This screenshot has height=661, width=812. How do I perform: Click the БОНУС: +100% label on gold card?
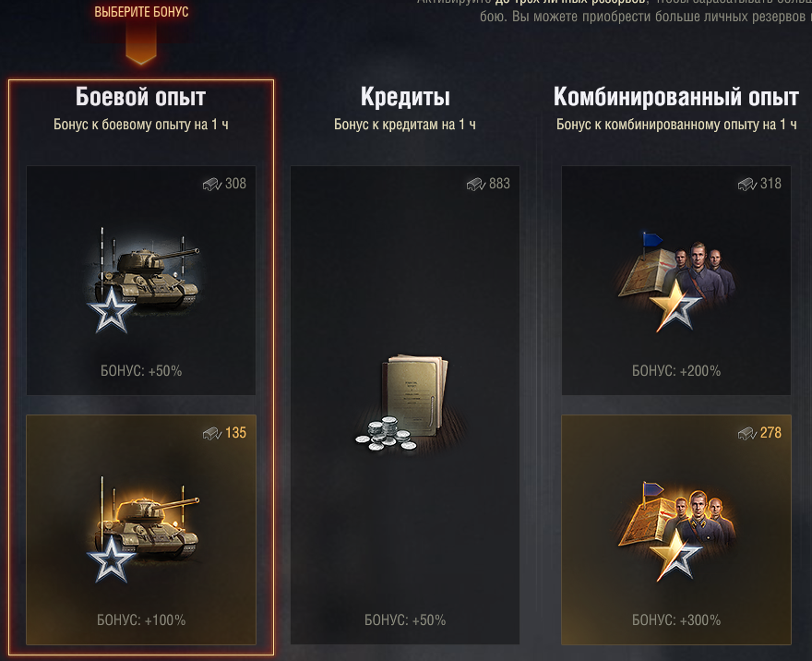(x=141, y=620)
